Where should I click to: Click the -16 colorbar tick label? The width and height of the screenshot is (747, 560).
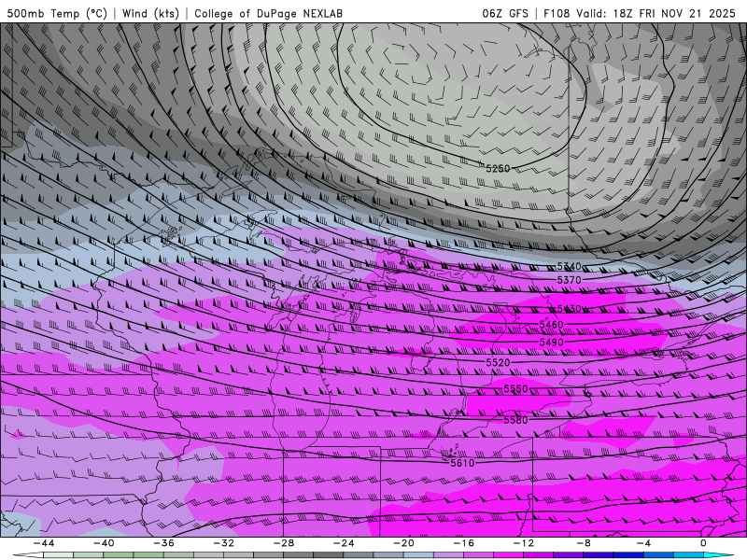click(464, 543)
